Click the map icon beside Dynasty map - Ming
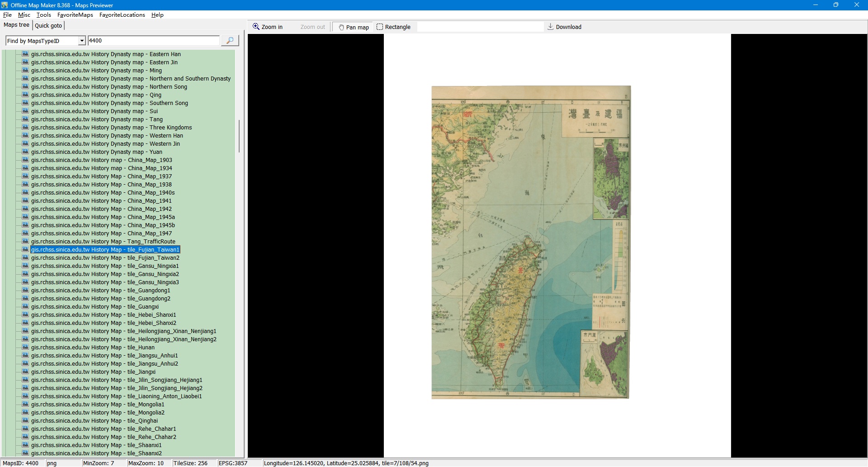Screen dimensions: 868x467 [x=25, y=70]
